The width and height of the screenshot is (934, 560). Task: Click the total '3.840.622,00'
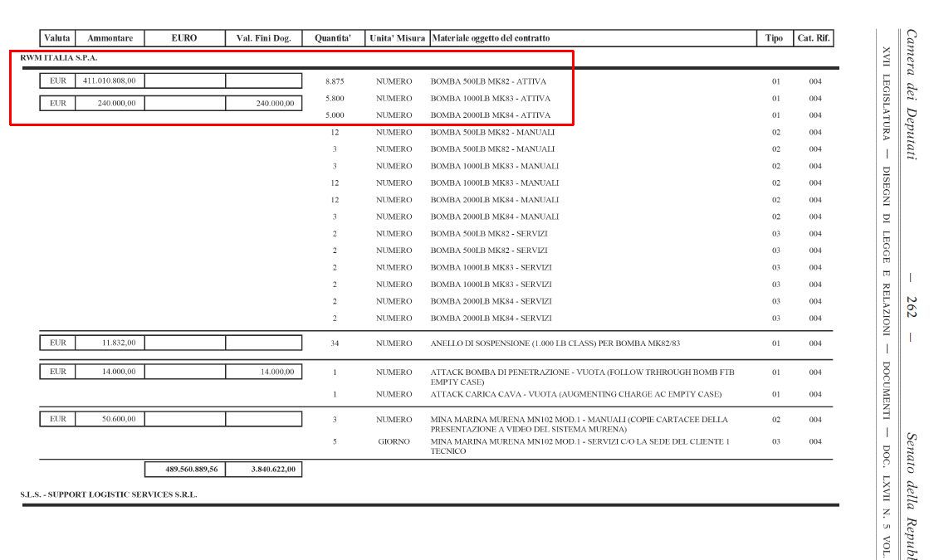click(273, 469)
